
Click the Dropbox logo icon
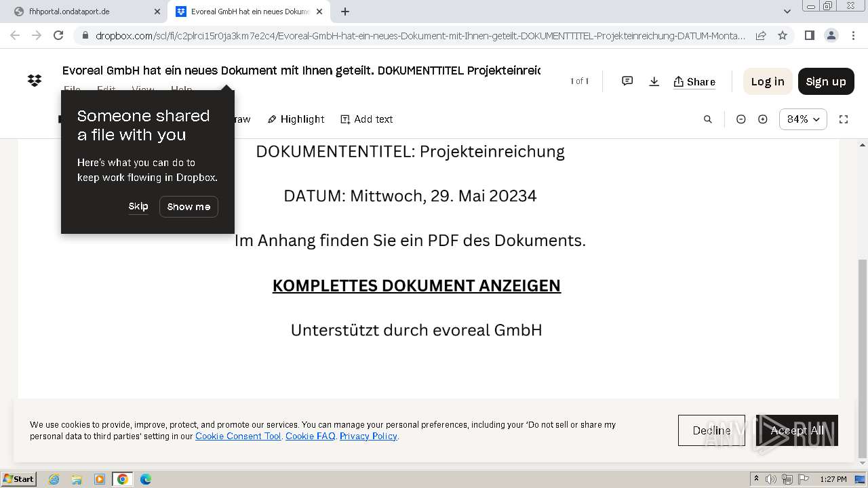click(35, 81)
